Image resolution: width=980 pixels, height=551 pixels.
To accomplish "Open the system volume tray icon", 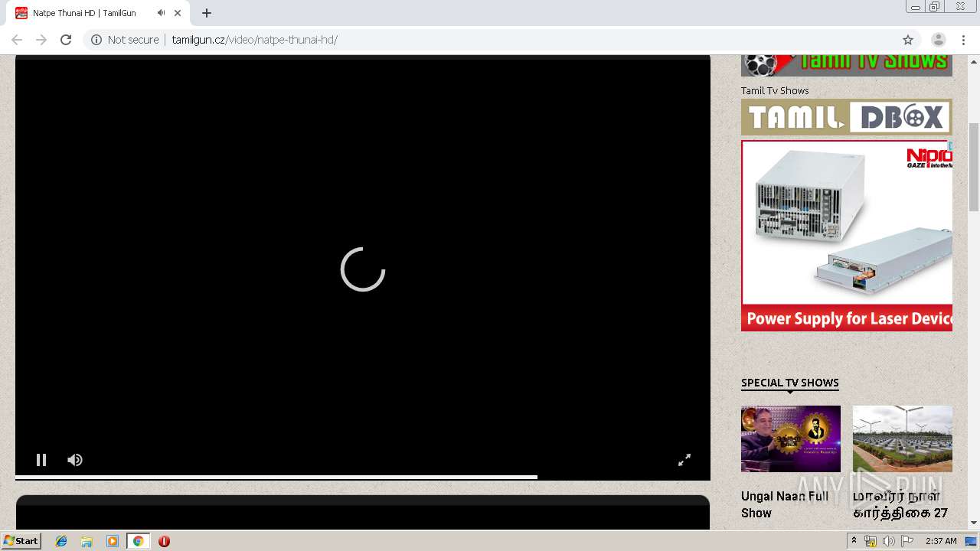I will tap(889, 541).
